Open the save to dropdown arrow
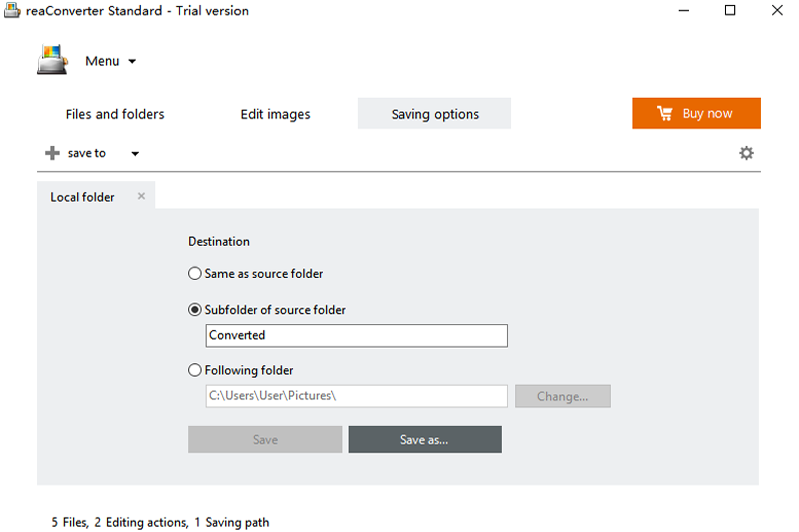This screenshot has height=532, width=799. point(135,154)
